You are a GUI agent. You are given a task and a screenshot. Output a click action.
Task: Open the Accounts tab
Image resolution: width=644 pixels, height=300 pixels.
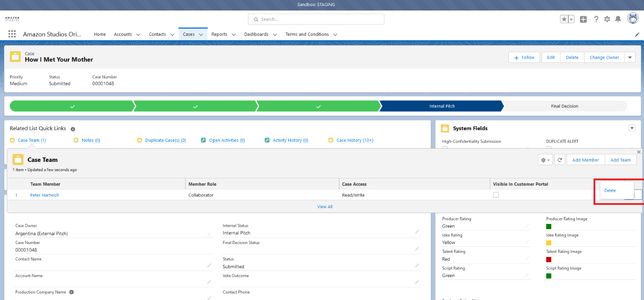pos(123,34)
